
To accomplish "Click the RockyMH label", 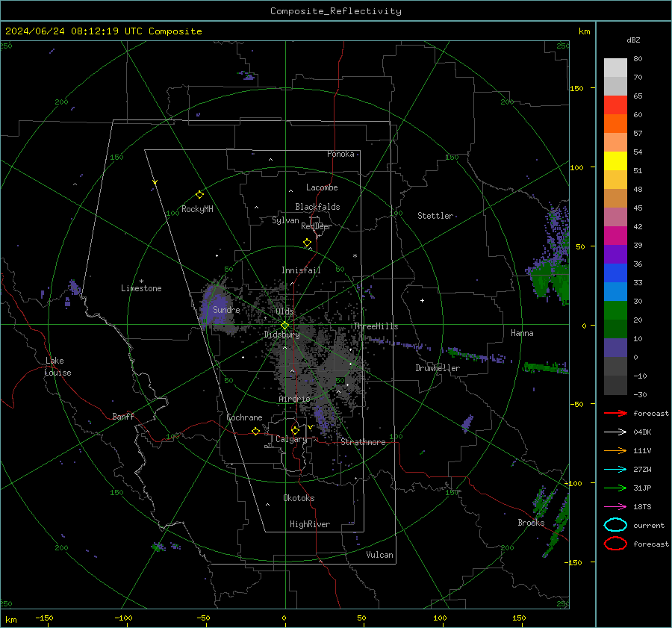I will coord(197,209).
